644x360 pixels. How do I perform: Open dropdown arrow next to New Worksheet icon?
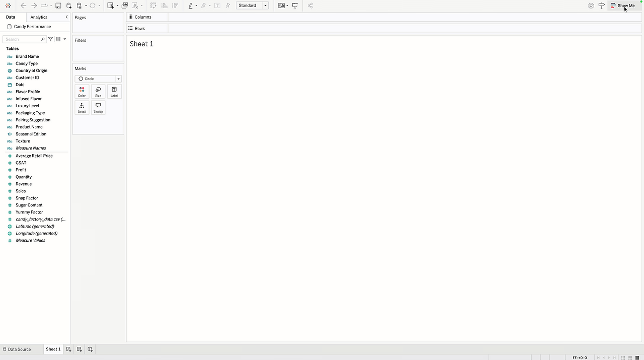(117, 6)
